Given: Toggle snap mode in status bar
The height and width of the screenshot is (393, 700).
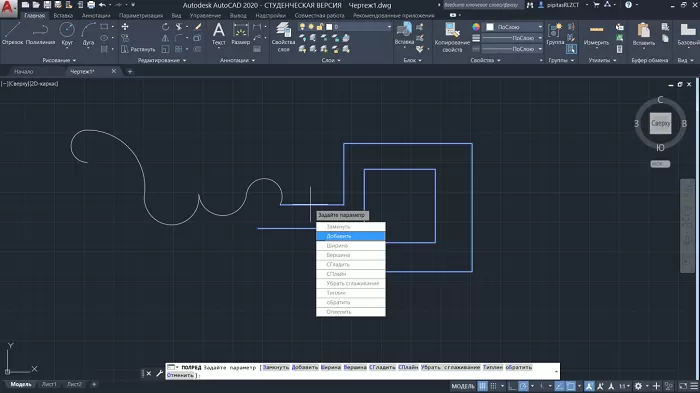Looking at the screenshot, I should tap(493, 386).
